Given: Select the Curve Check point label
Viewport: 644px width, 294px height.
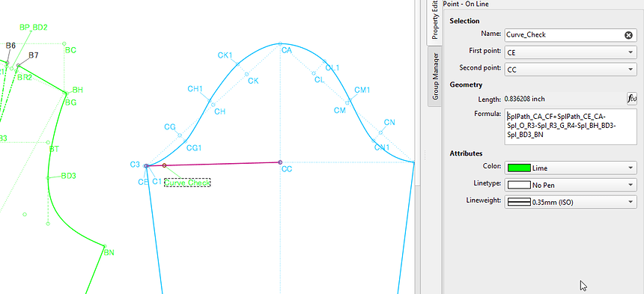Looking at the screenshot, I should [187, 183].
